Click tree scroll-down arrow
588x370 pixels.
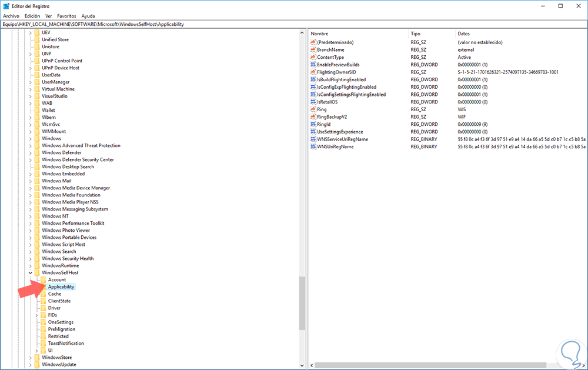pos(302,365)
